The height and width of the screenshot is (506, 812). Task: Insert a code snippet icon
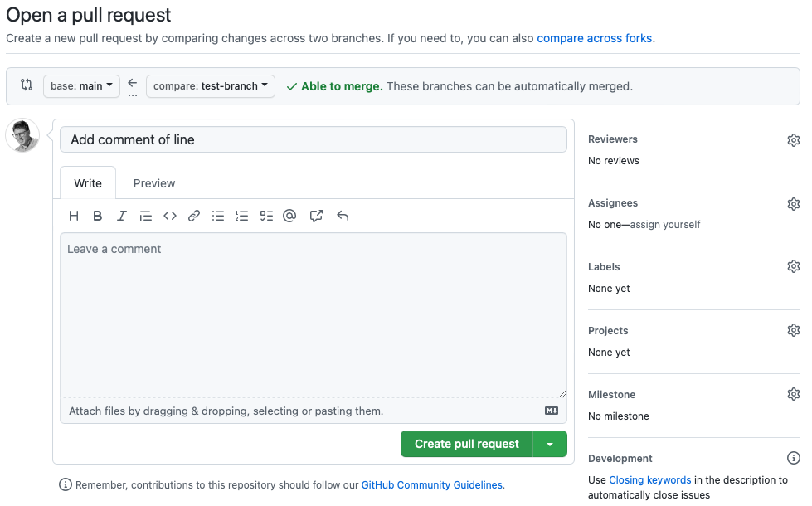pyautogui.click(x=170, y=216)
